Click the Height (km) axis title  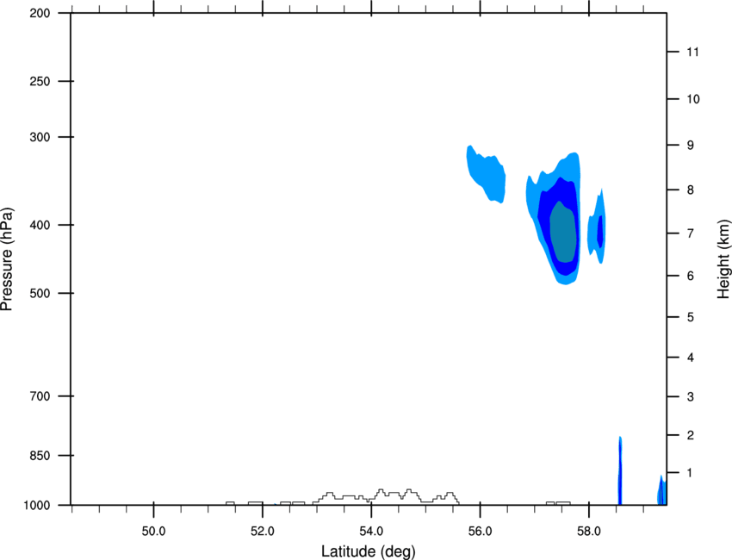(x=723, y=258)
